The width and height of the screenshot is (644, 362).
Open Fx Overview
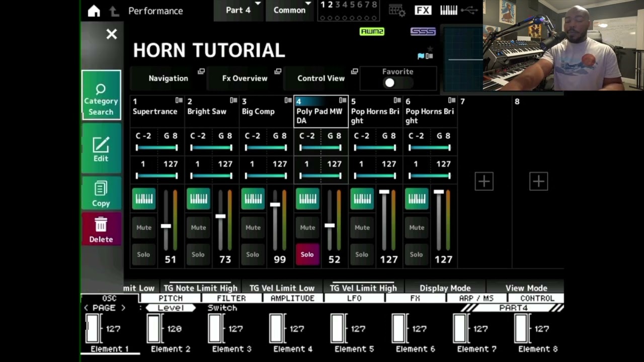245,78
